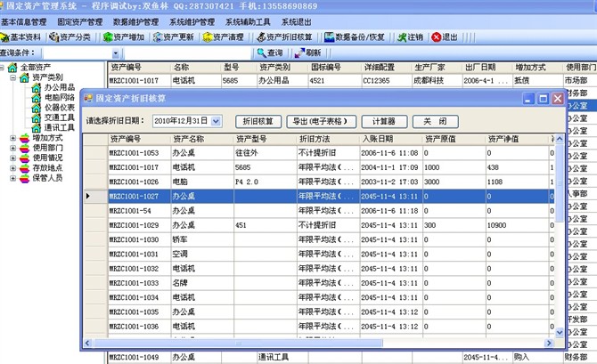Open 数据维护管理 menu
This screenshot has width=597, height=364.
coord(136,22)
